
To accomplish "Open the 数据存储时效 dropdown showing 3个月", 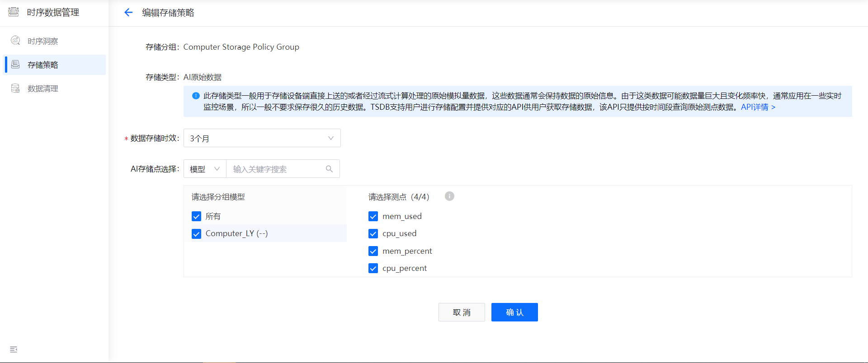I will [262, 138].
